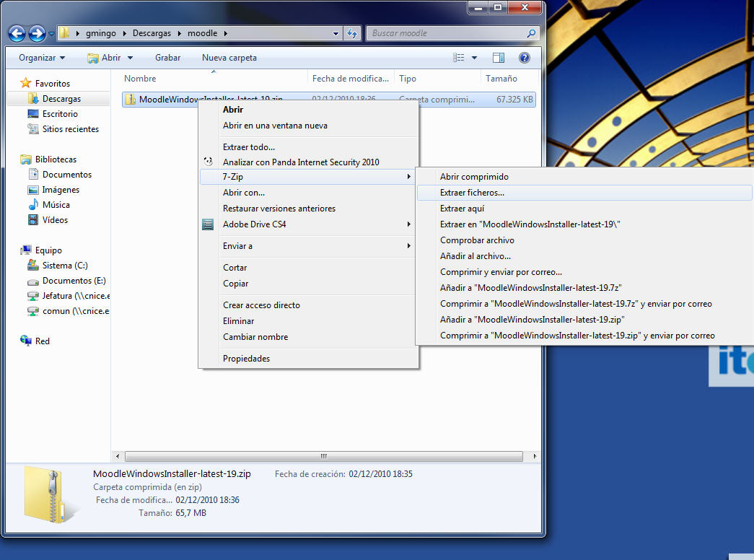Screen dimensions: 754x560
Task: Expand the view options dropdown arrow
Action: point(474,58)
